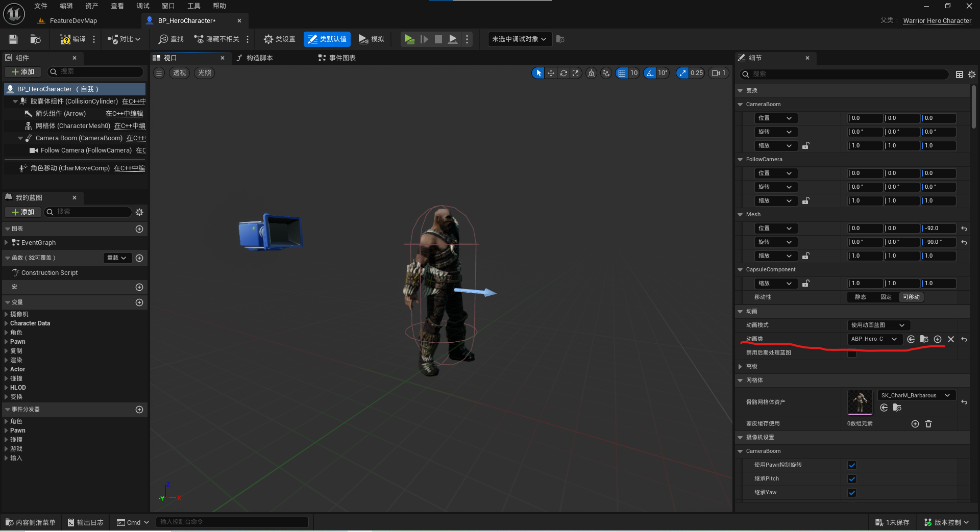Open the 资产 (Asset) menu
The height and width of the screenshot is (532, 980).
[92, 6]
